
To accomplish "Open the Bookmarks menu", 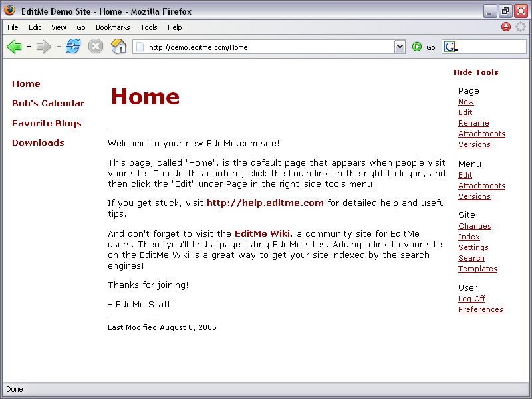I will click(x=112, y=27).
